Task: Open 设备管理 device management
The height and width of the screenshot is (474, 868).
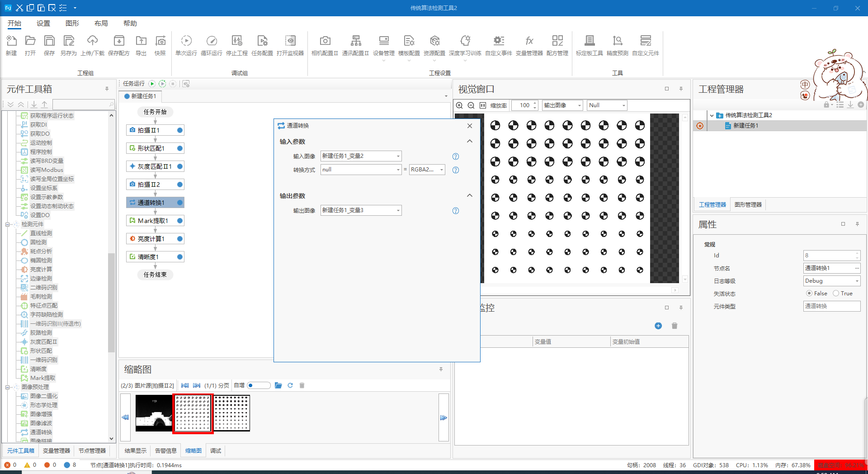Action: point(384,45)
